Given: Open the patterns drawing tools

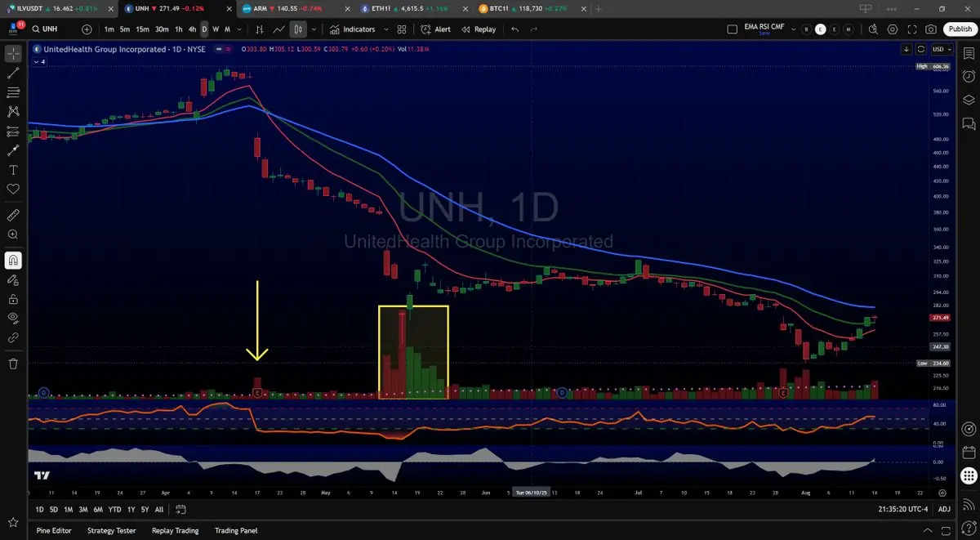Looking at the screenshot, I should coord(13,111).
